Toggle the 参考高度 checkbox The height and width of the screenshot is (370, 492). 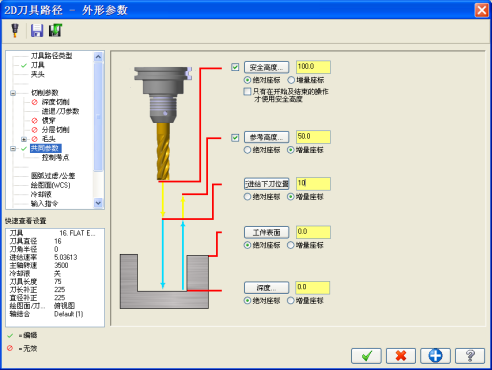(x=235, y=137)
